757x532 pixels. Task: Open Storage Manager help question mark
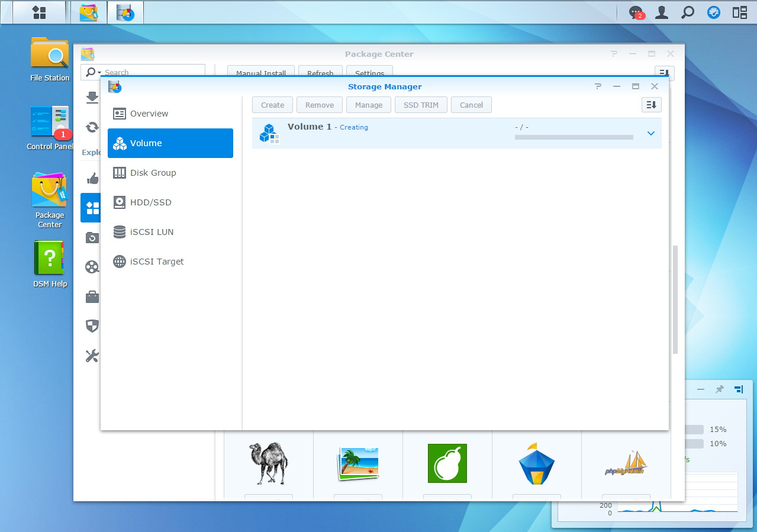click(598, 86)
